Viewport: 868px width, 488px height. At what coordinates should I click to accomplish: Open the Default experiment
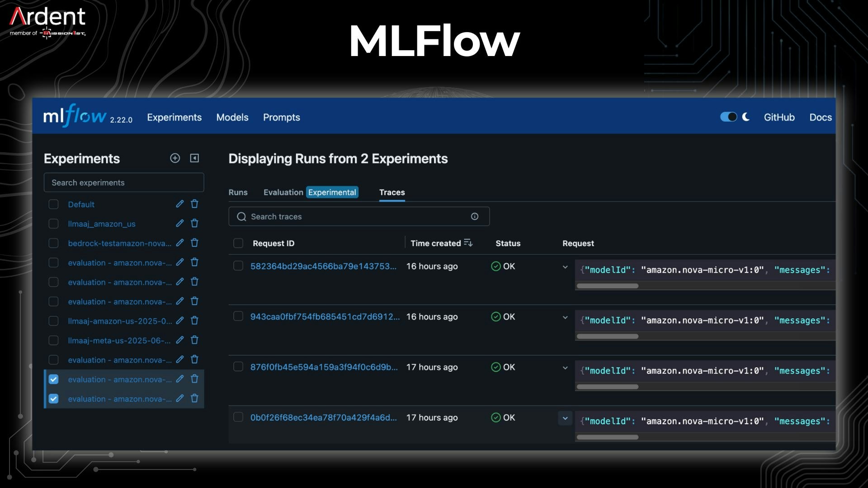pos(81,204)
